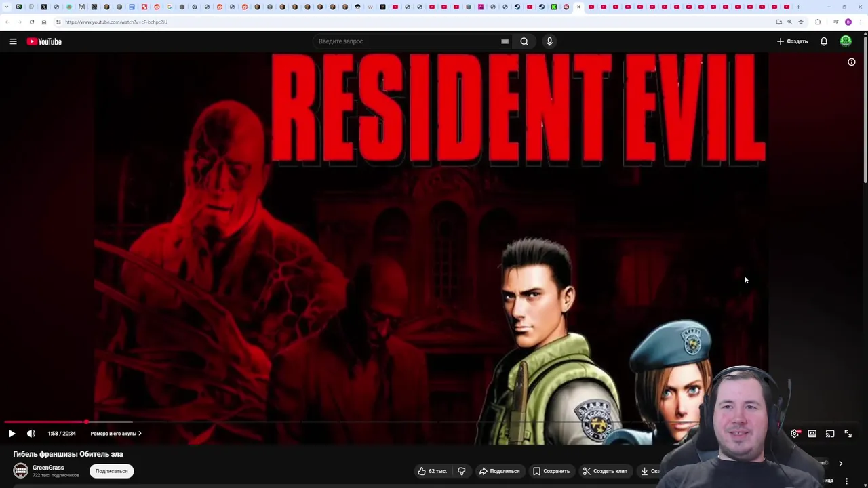
Task: Switch to the Google tab
Action: [x=170, y=7]
